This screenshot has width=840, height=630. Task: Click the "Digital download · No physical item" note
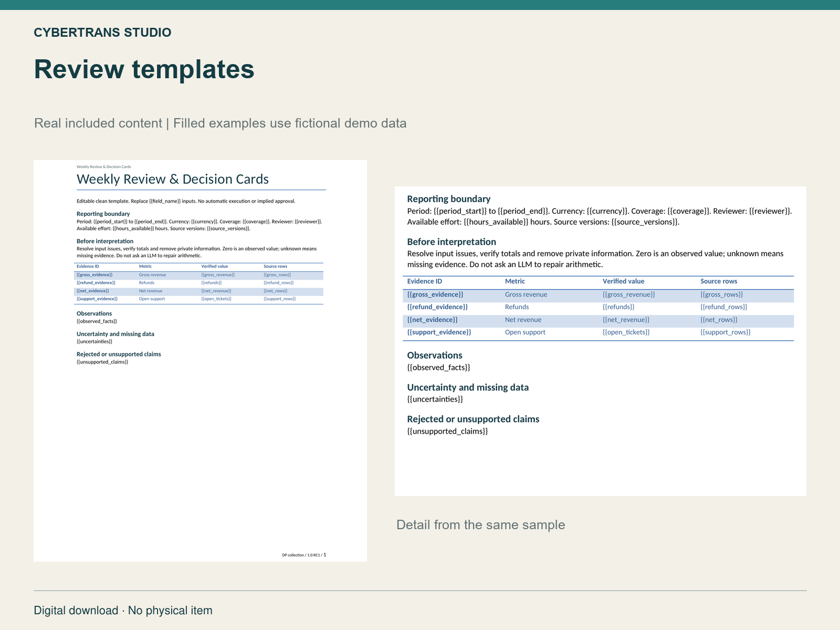pyautogui.click(x=123, y=611)
